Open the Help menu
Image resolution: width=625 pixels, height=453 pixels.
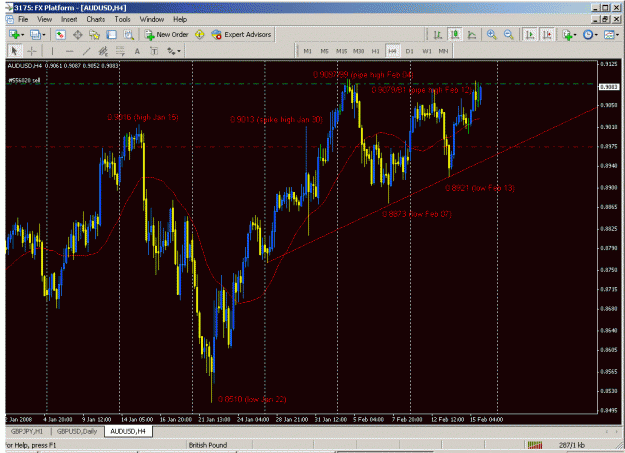[x=180, y=19]
